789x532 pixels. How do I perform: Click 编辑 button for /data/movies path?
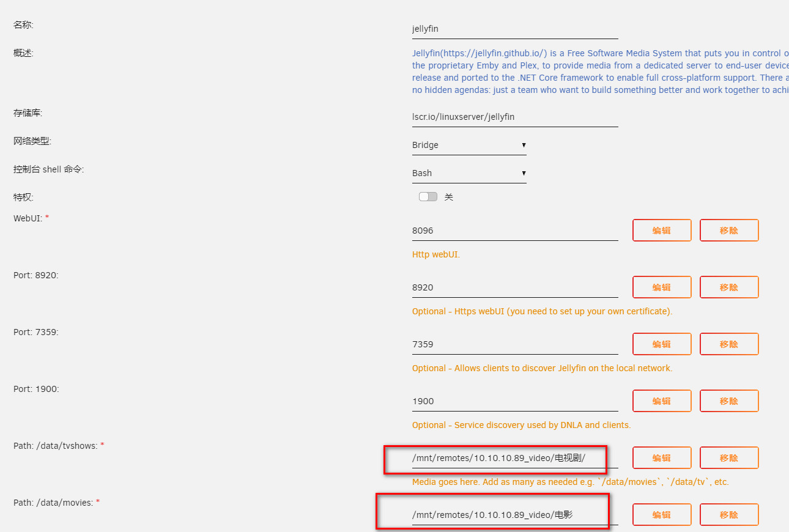[662, 515]
